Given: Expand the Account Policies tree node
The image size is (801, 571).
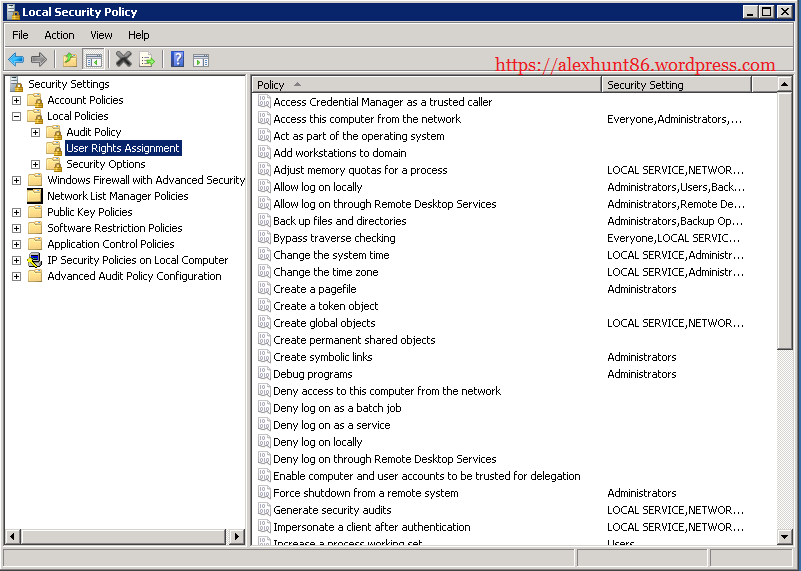Looking at the screenshot, I should pos(16,100).
